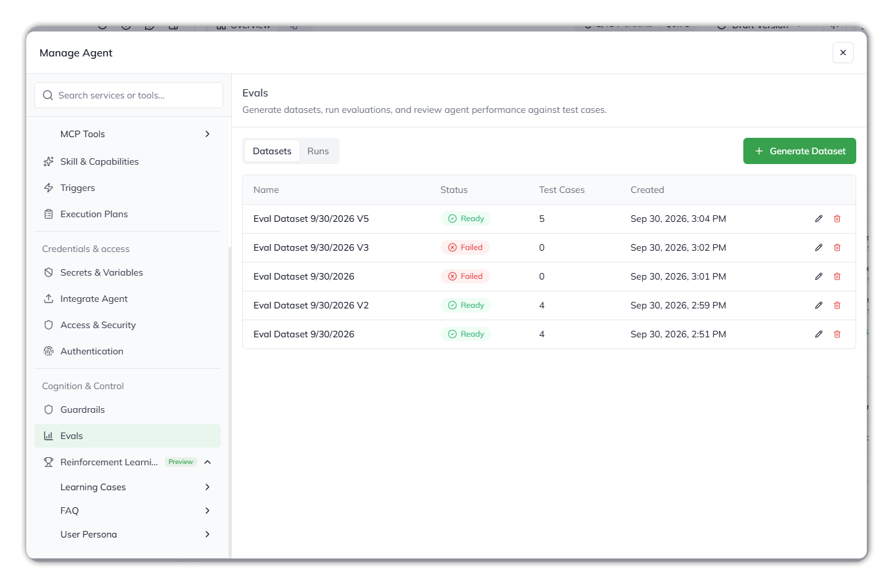The image size is (895, 588).
Task: Click the Authentication fingerprint icon
Action: [48, 351]
